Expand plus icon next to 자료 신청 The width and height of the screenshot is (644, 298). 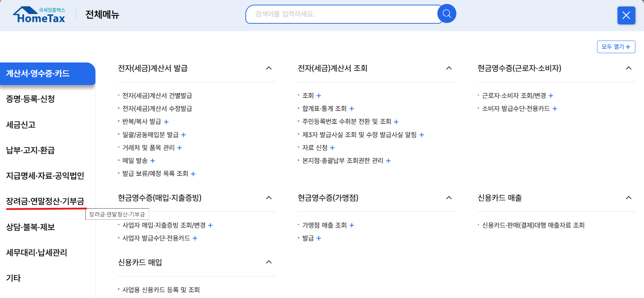click(x=332, y=148)
